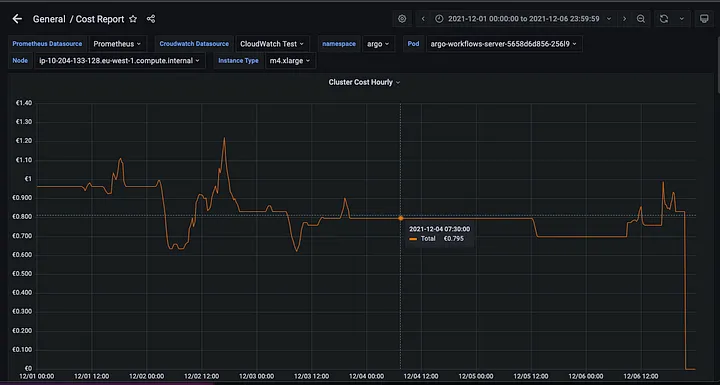
Task: Click the tooltip timestamp 2021-12-04 07:30:00
Action: click(x=439, y=229)
